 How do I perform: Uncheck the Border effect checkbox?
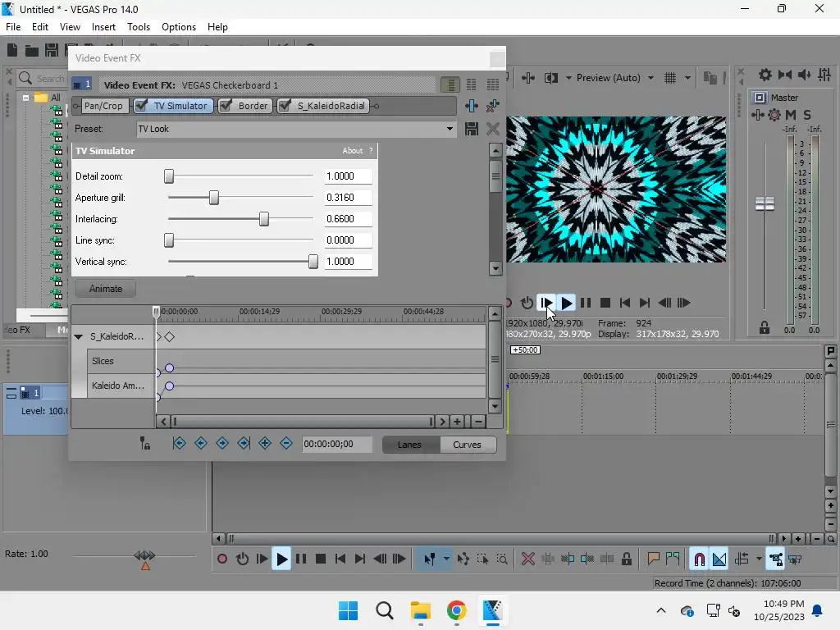[x=226, y=106]
